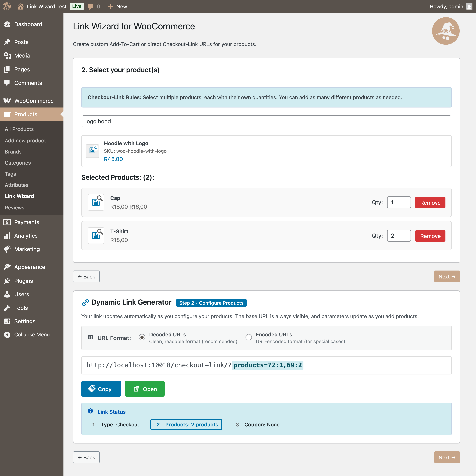Click Hoodie with Logo product image icon
The height and width of the screenshot is (476, 476).
[92, 151]
